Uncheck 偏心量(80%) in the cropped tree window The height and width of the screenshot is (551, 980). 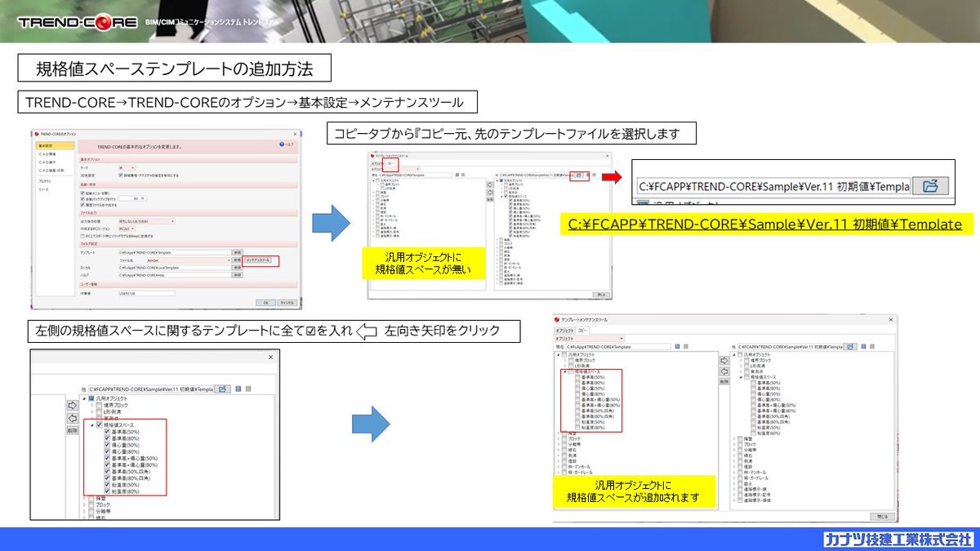[x=107, y=451]
